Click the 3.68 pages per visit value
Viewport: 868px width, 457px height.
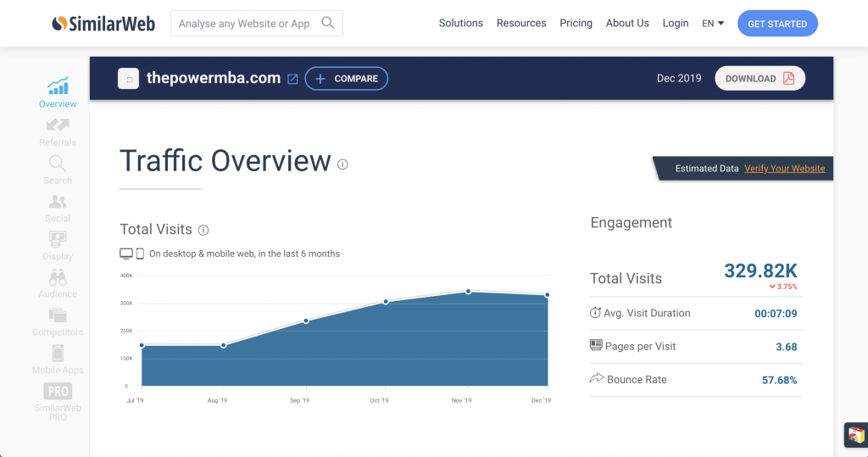click(x=786, y=347)
